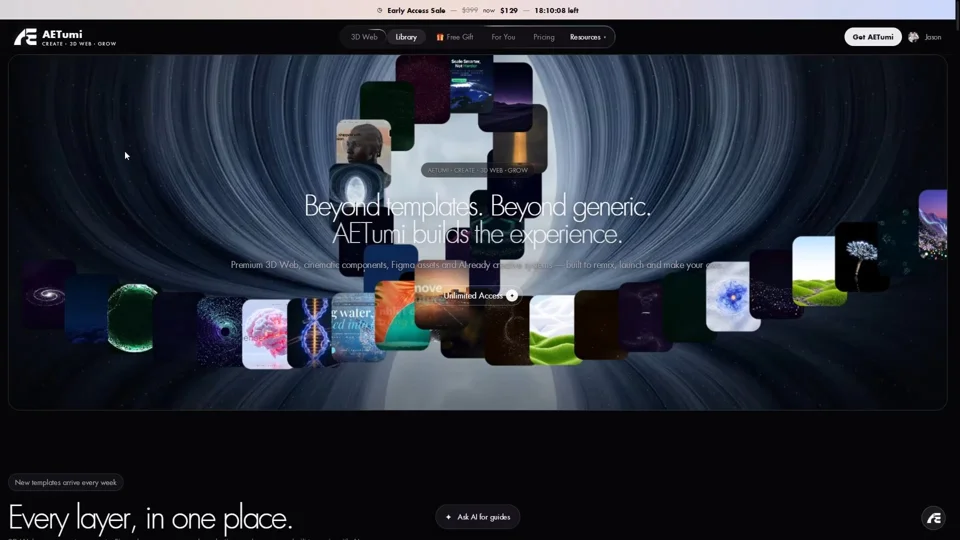The height and width of the screenshot is (540, 960).
Task: Open the purple particle vortex thumbnail
Action: (x=220, y=331)
